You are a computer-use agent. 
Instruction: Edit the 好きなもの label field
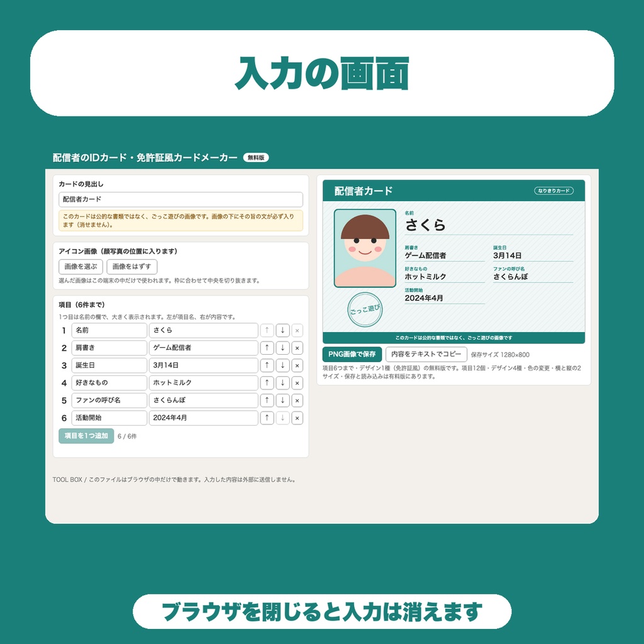tap(109, 383)
